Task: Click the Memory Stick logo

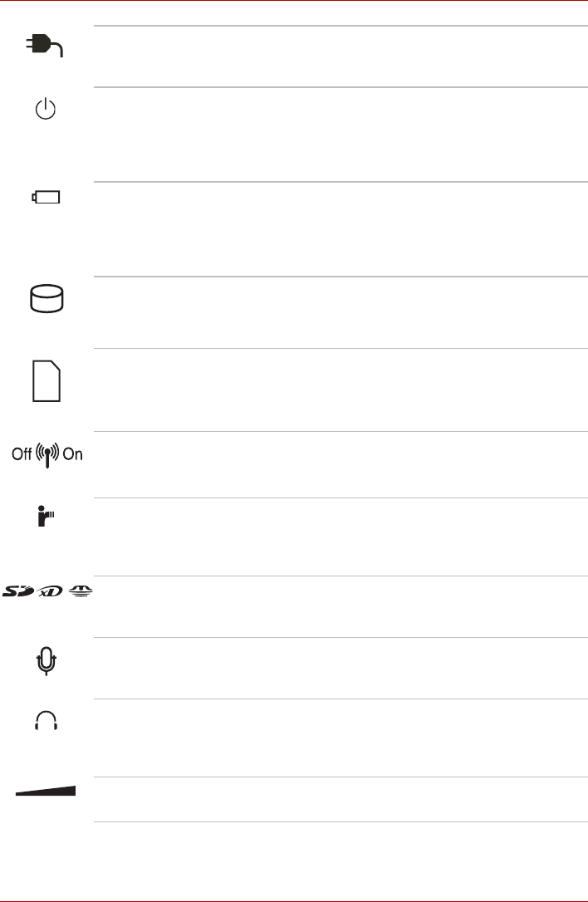Action: 81,591
